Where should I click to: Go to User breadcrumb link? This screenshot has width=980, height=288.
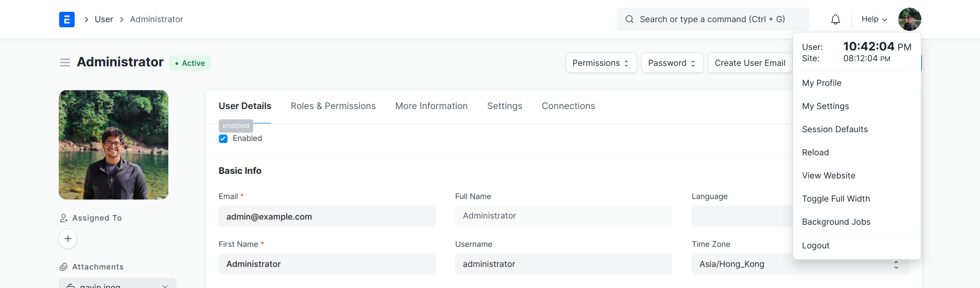click(x=104, y=20)
